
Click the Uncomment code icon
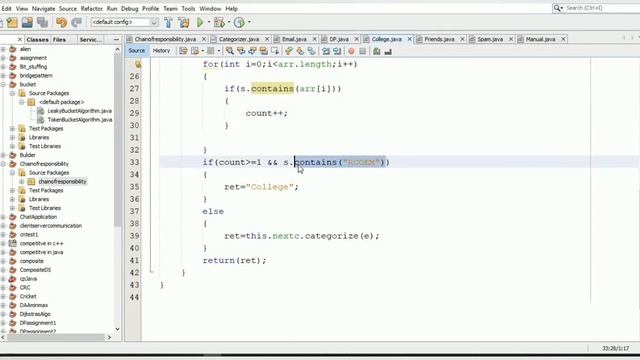[x=388, y=51]
